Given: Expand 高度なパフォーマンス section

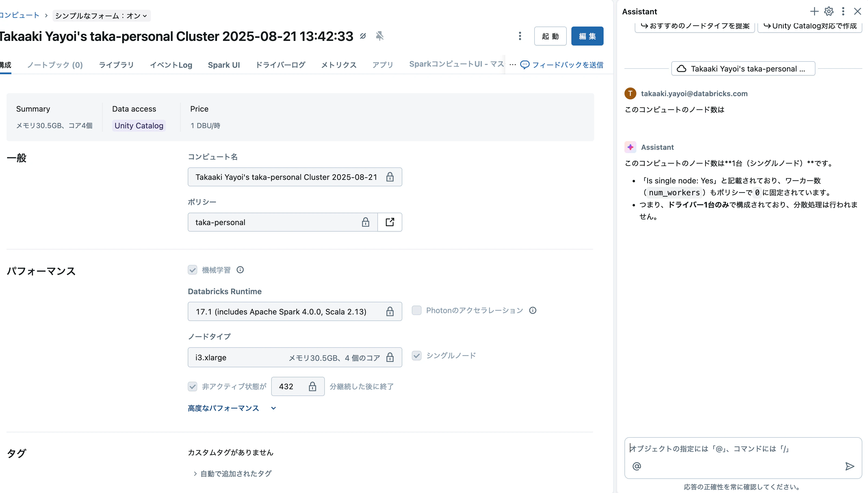Looking at the screenshot, I should point(232,408).
